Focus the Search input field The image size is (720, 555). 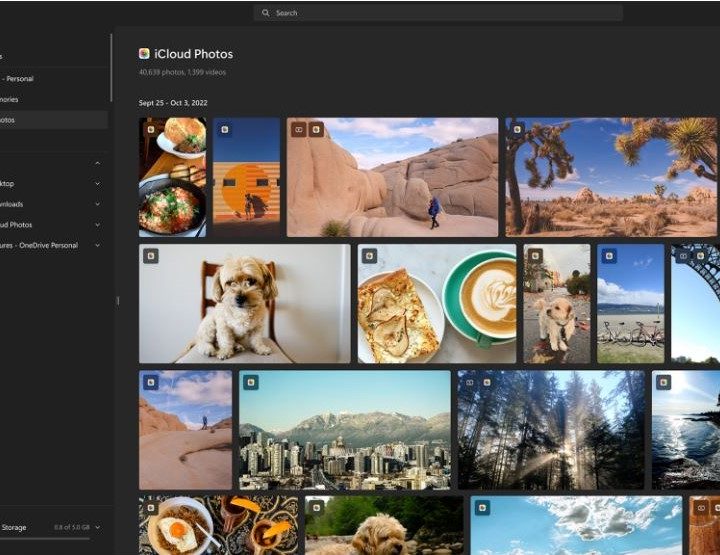[438, 13]
